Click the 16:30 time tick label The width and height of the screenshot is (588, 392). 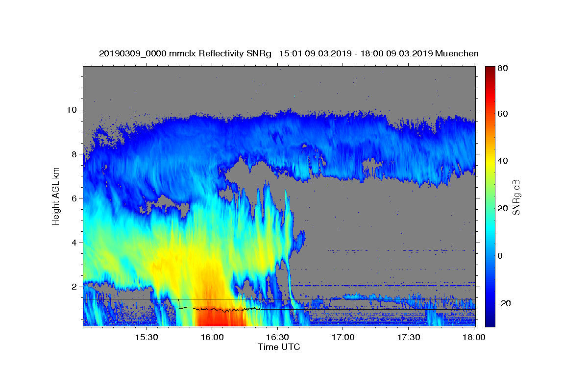278,337
